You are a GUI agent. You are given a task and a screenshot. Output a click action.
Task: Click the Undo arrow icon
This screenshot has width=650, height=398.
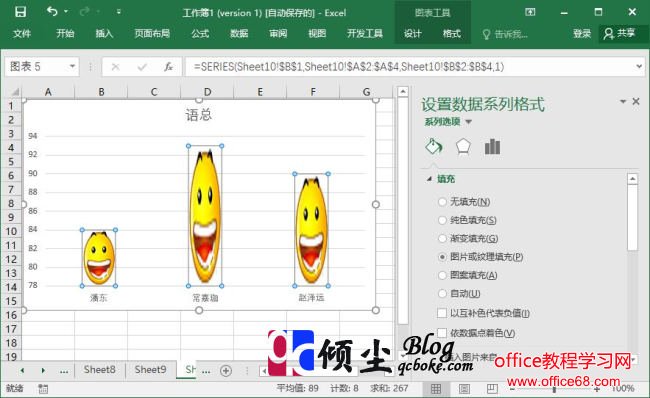52,11
